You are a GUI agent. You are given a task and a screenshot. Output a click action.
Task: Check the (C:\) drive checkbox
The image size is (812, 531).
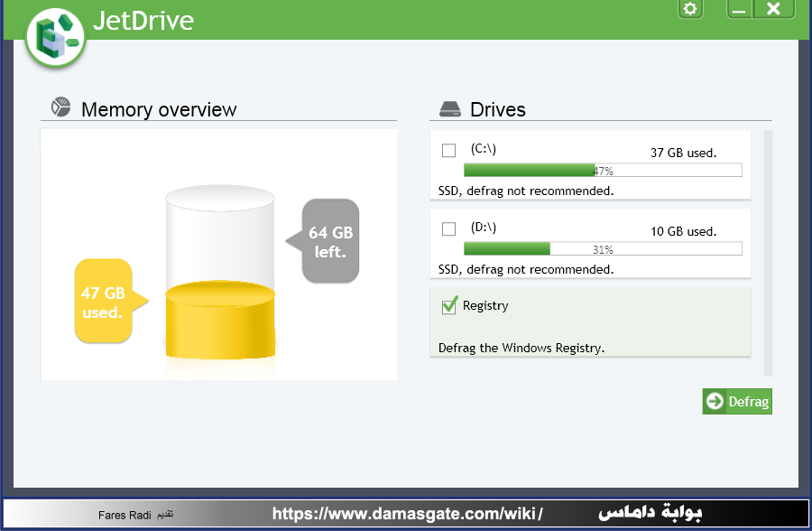point(448,151)
